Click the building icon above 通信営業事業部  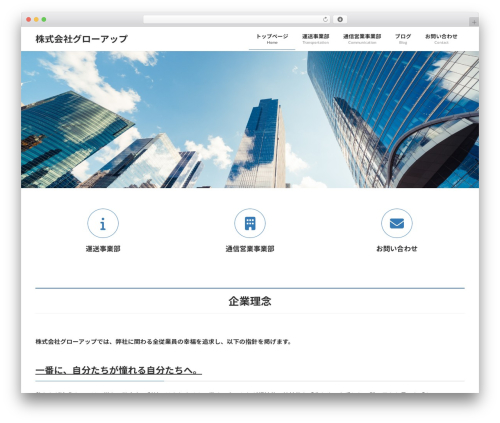250,223
